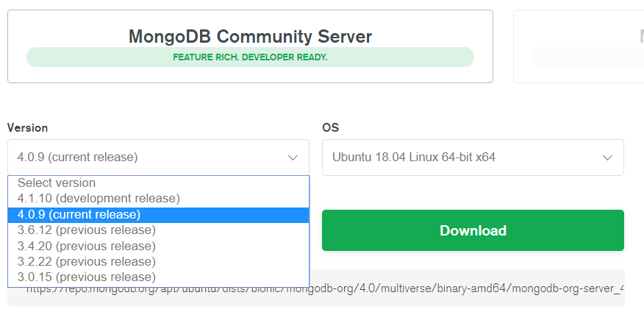Click the green Download button

click(473, 230)
